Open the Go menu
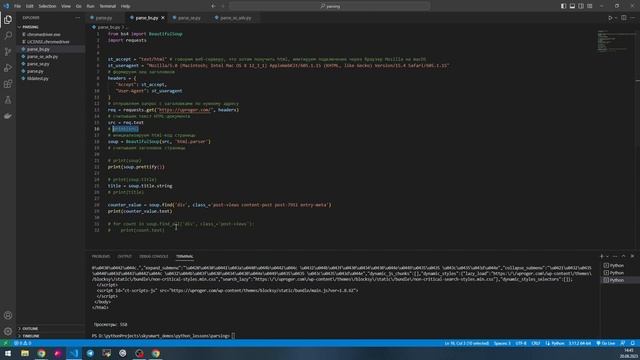Image resolution: width=640 pixels, height=360 pixels. (78, 6)
